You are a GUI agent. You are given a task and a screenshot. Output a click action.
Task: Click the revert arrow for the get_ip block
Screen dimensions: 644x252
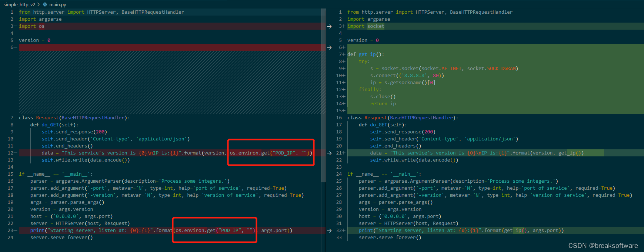click(x=329, y=47)
